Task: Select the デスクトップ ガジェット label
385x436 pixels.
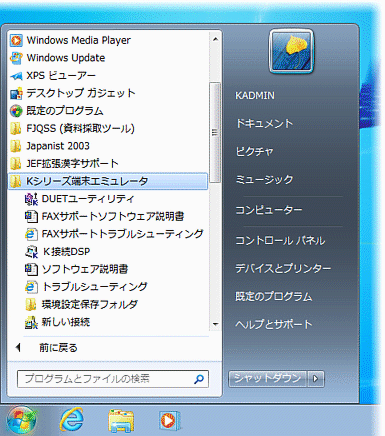Action: (x=81, y=93)
